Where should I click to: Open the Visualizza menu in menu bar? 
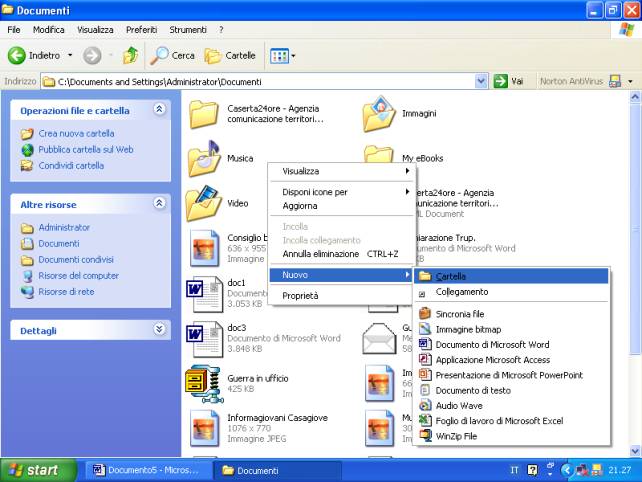click(95, 30)
